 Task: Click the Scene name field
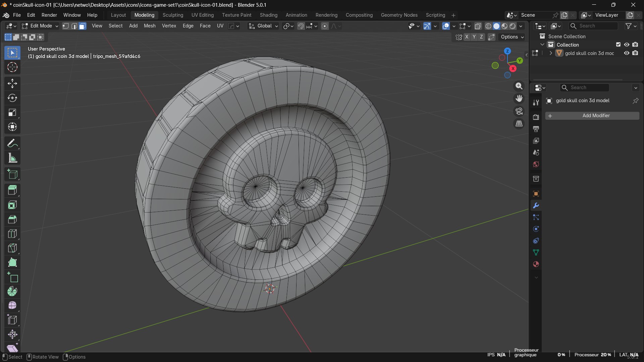click(x=535, y=15)
